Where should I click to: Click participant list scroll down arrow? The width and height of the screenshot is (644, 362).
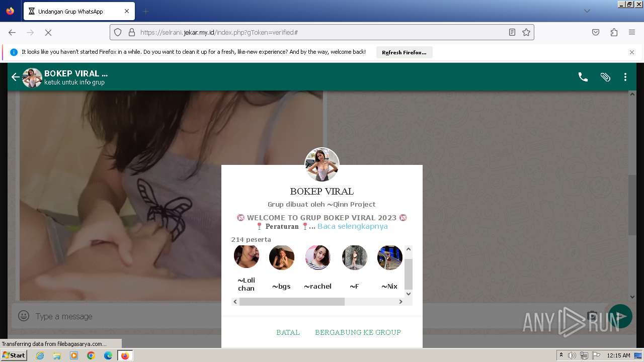409,294
